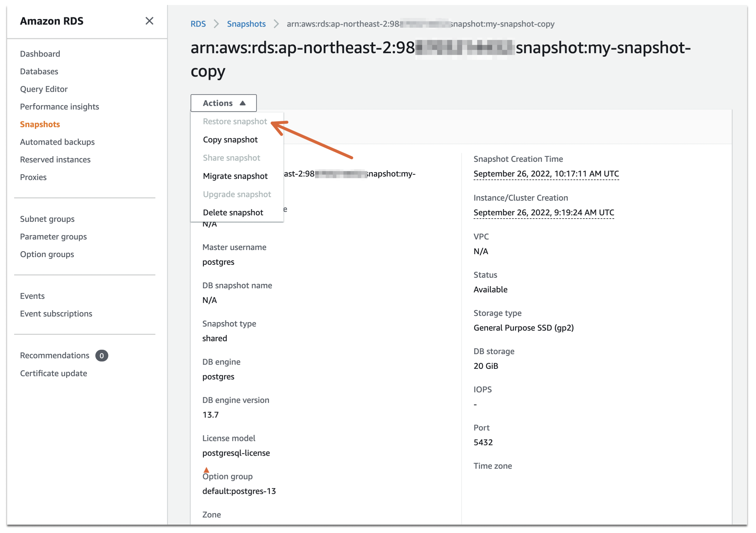The image size is (756, 533).
Task: Open Performance insights in the sidebar
Action: [59, 107]
